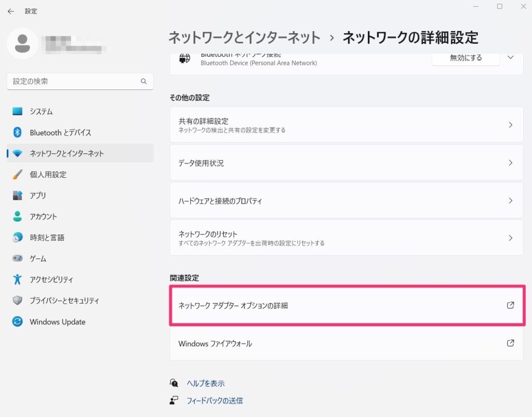Focus the 設定の検索 search field
532x417 pixels.
73,82
